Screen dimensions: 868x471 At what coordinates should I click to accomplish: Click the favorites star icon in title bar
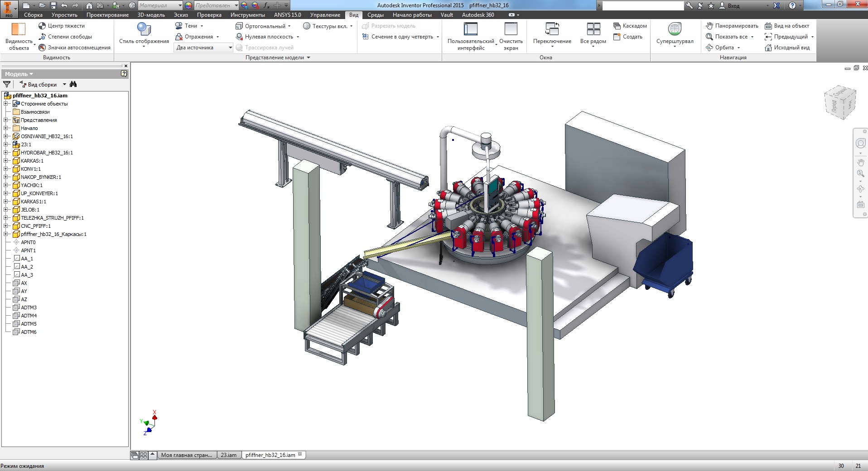[711, 5]
